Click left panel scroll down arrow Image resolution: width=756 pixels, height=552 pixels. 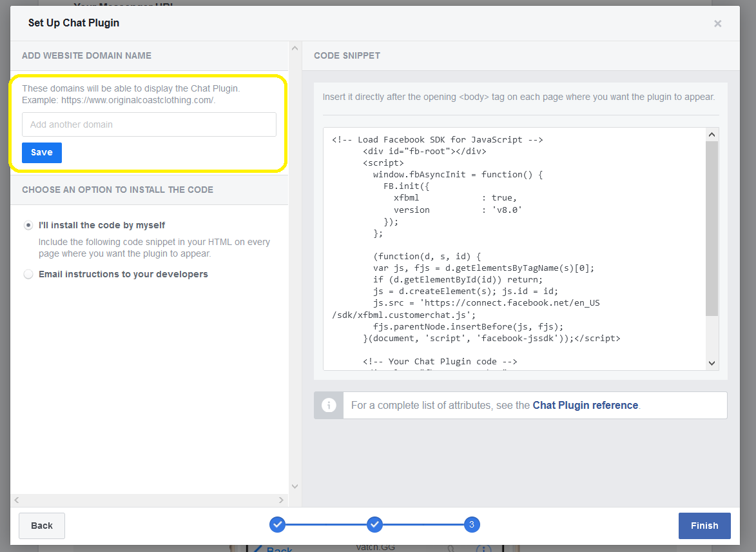pos(295,486)
